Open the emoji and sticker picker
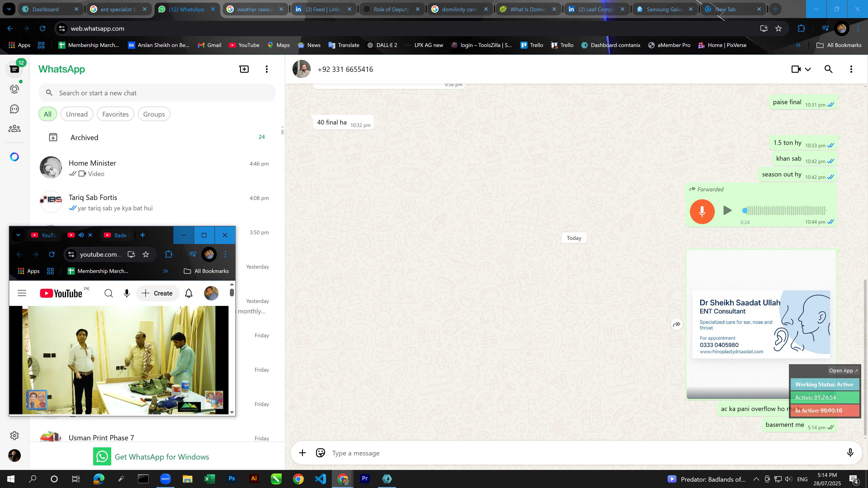Screen dimensions: 868x488 point(320,453)
